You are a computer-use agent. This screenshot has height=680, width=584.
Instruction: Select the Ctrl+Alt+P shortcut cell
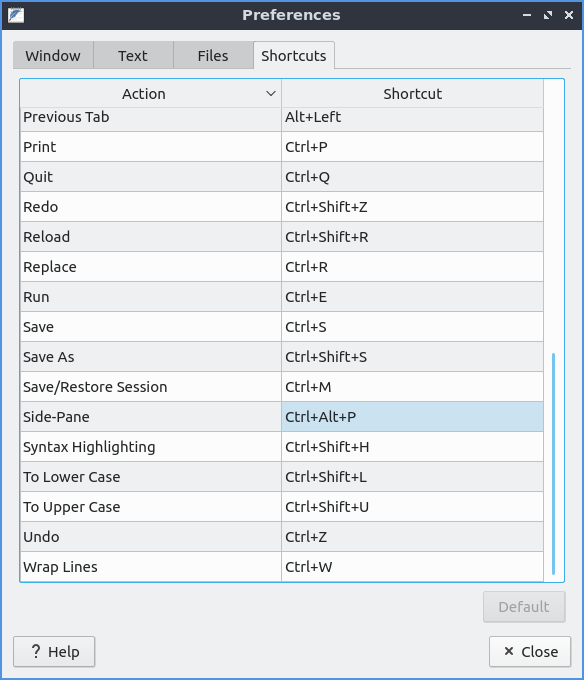[412, 417]
